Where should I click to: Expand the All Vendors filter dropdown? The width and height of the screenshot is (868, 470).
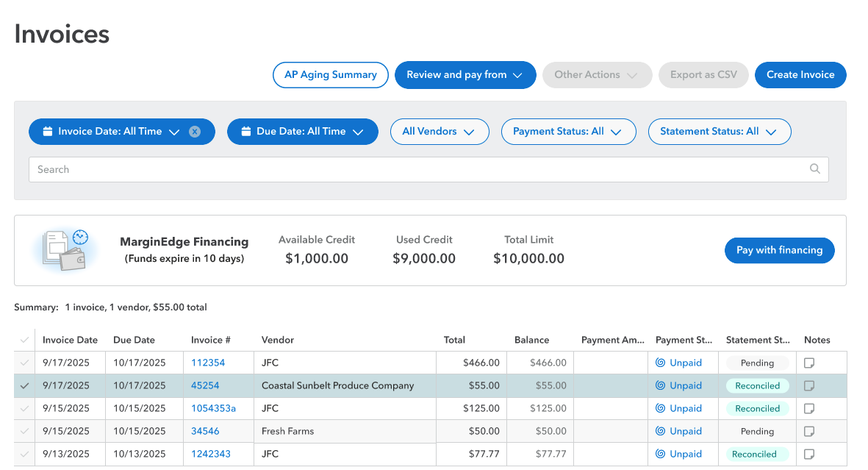439,132
